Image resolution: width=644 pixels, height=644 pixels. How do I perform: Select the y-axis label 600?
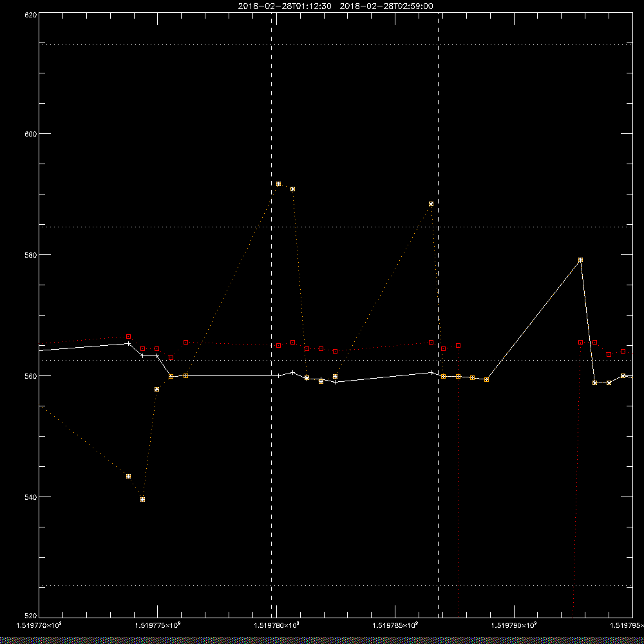(x=31, y=134)
